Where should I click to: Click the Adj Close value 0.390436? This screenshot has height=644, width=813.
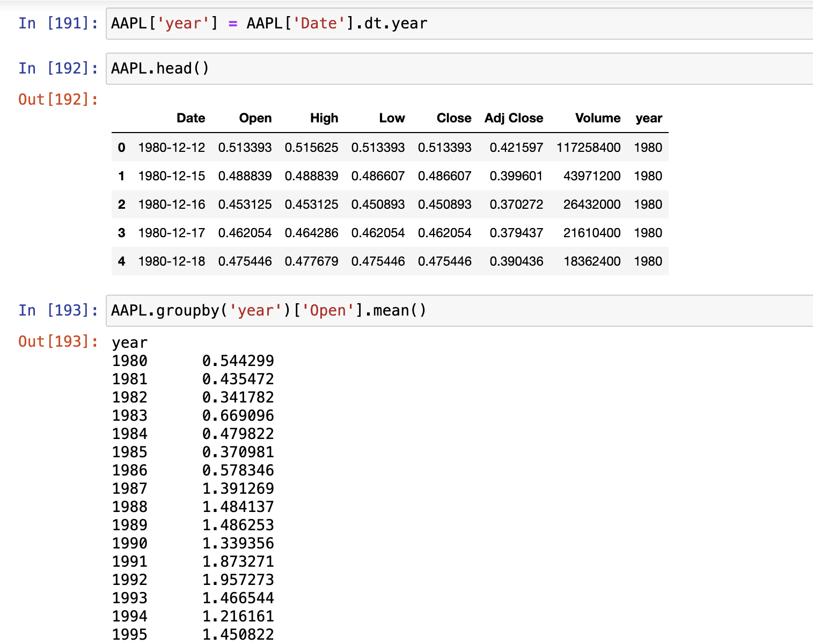point(516,261)
